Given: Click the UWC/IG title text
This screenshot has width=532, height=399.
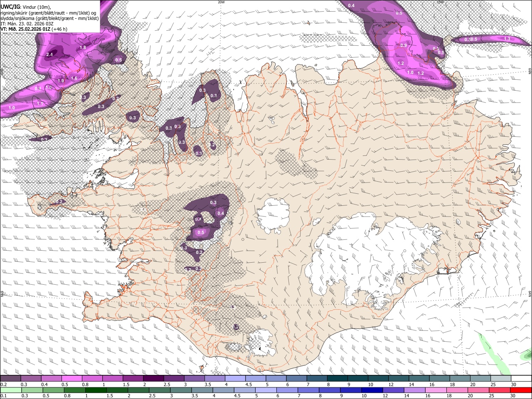Looking at the screenshot, I should pos(10,7).
